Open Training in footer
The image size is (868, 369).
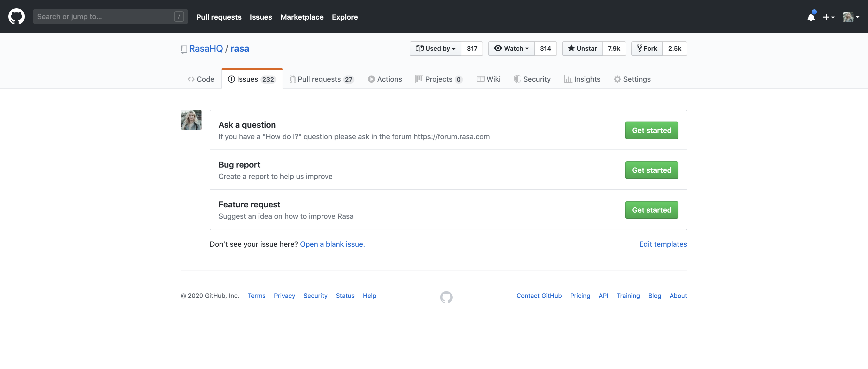tap(628, 296)
